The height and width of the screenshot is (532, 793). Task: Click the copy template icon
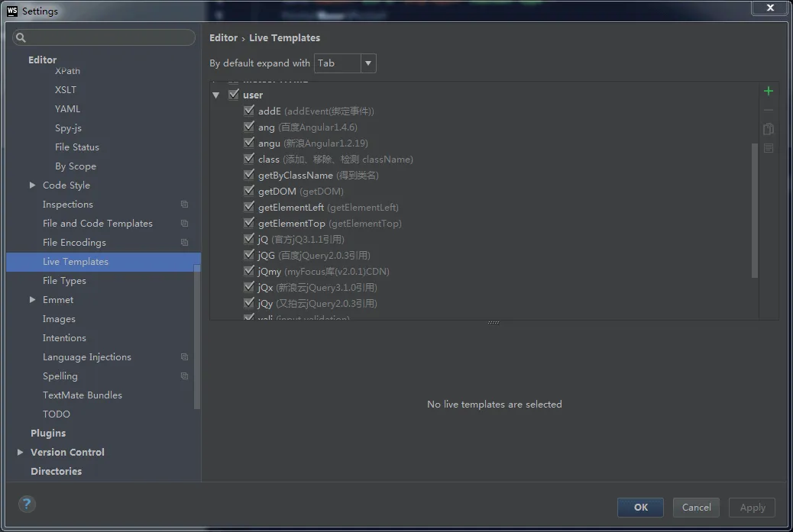click(769, 129)
